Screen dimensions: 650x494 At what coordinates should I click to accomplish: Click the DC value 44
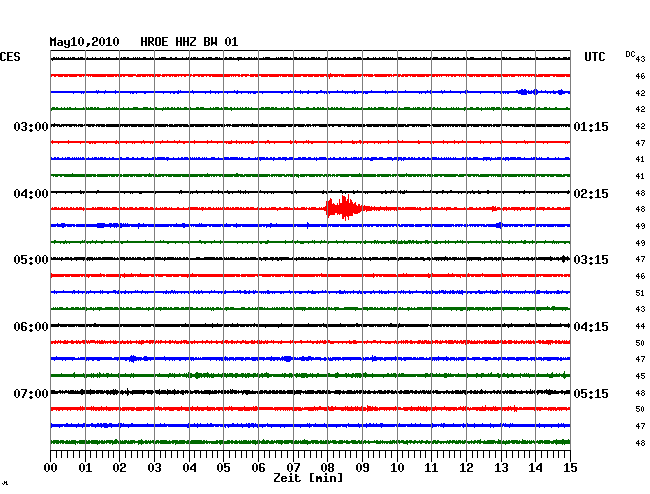tap(640, 326)
